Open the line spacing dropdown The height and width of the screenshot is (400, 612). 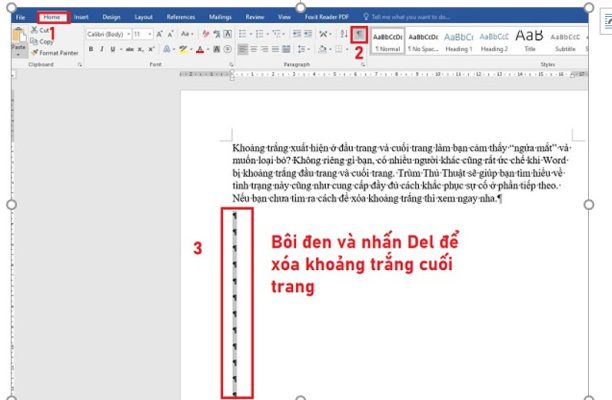coord(303,49)
